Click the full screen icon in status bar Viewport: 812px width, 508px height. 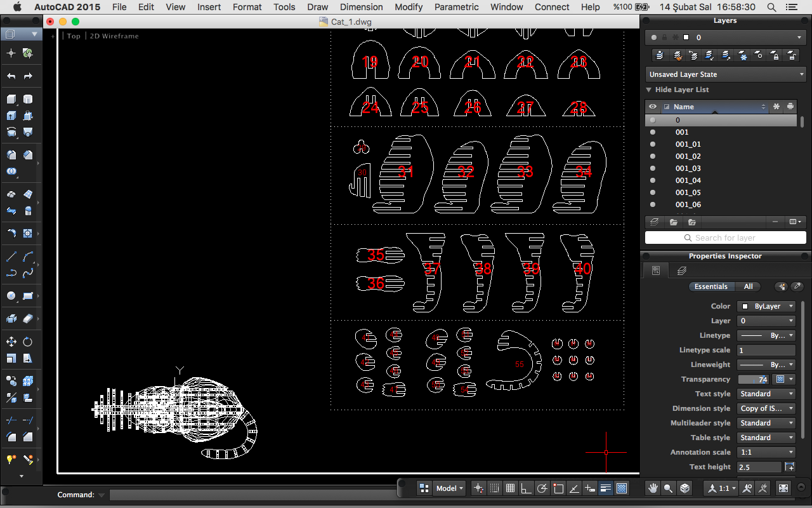pyautogui.click(x=783, y=488)
